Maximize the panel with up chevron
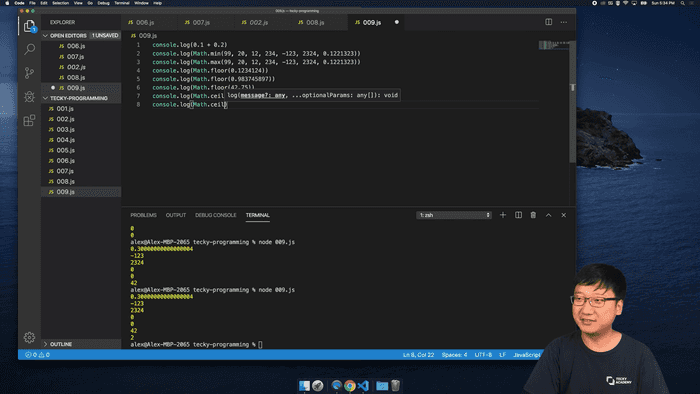The image size is (700, 394). tap(549, 215)
